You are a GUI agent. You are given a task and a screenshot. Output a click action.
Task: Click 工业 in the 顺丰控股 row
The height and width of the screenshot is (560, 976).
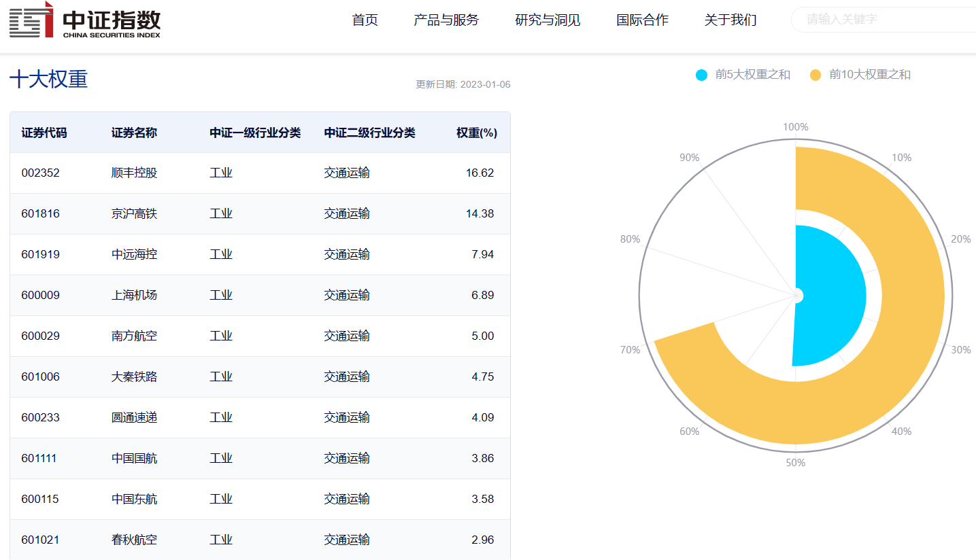click(x=221, y=173)
